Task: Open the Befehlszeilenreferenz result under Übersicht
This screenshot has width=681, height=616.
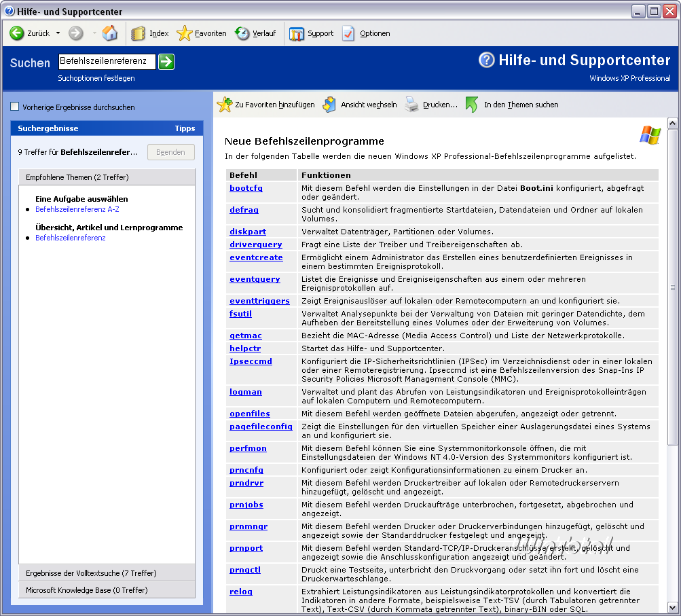Action: 71,238
